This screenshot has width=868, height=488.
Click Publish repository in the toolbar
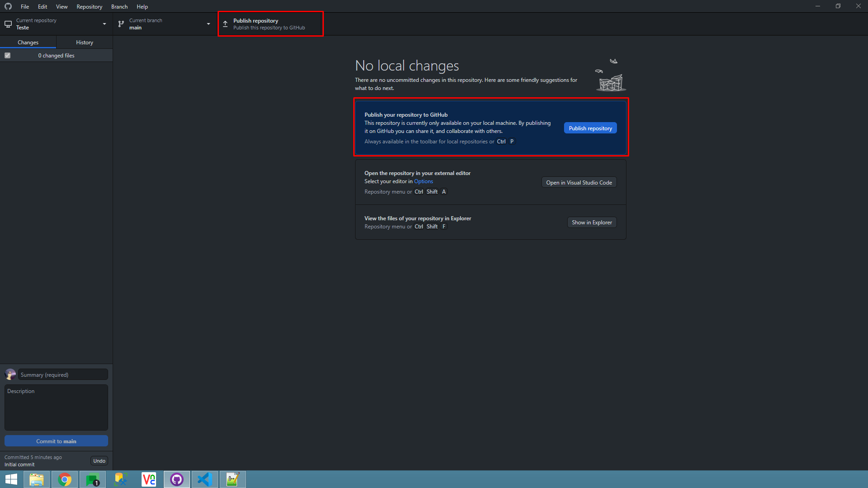[x=270, y=24]
